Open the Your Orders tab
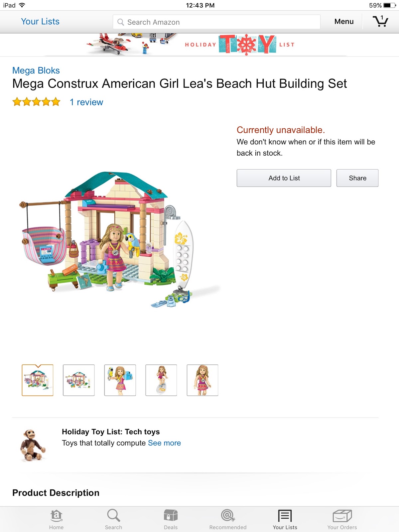This screenshot has width=399, height=532. (x=342, y=519)
